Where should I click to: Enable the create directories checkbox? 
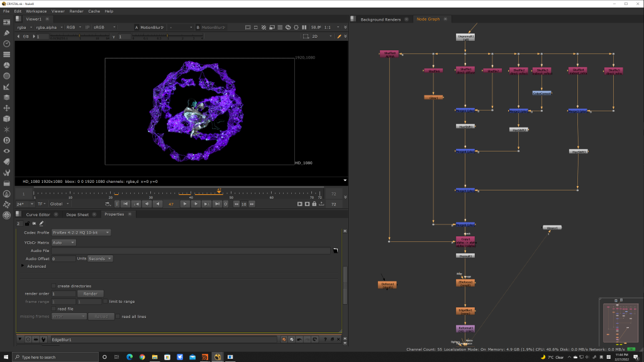[x=53, y=286]
